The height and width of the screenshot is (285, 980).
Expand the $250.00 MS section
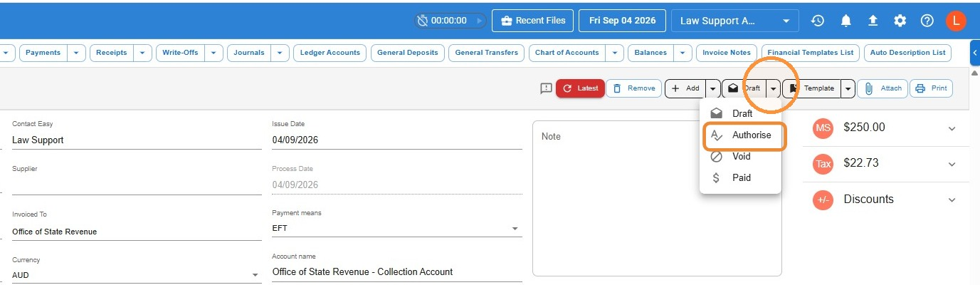click(952, 128)
